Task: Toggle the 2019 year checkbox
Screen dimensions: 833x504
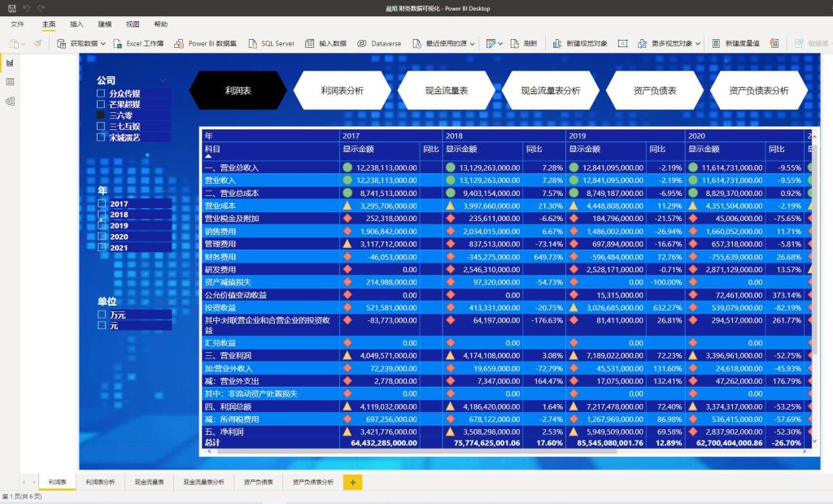Action: [x=101, y=225]
